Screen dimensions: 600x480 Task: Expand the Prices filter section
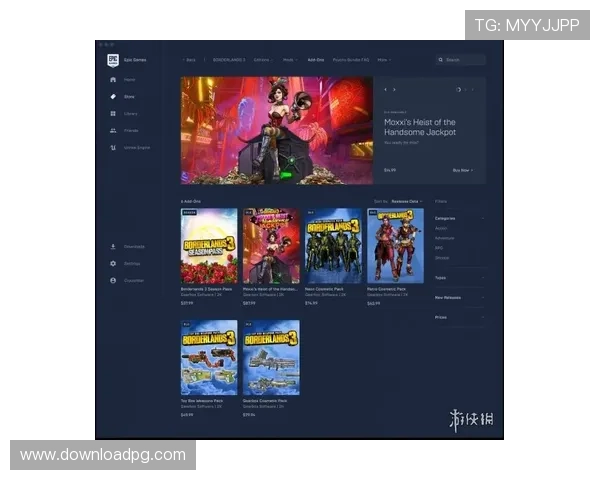point(484,317)
